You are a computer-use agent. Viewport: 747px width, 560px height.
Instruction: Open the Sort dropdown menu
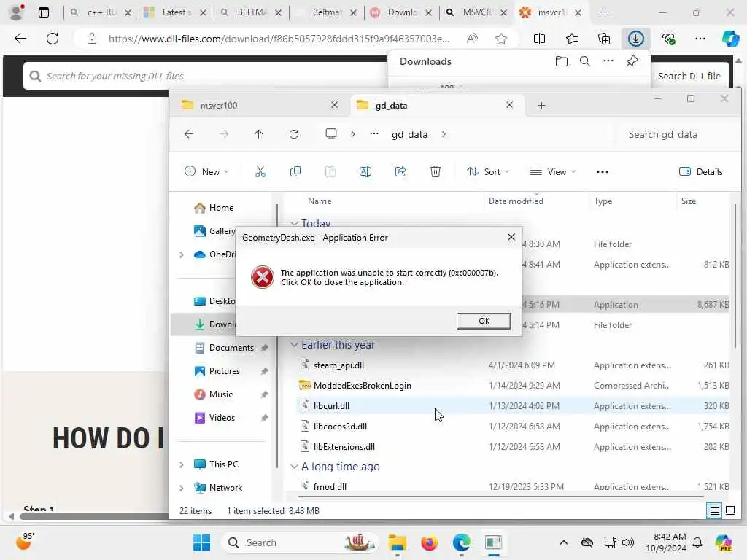[488, 171]
